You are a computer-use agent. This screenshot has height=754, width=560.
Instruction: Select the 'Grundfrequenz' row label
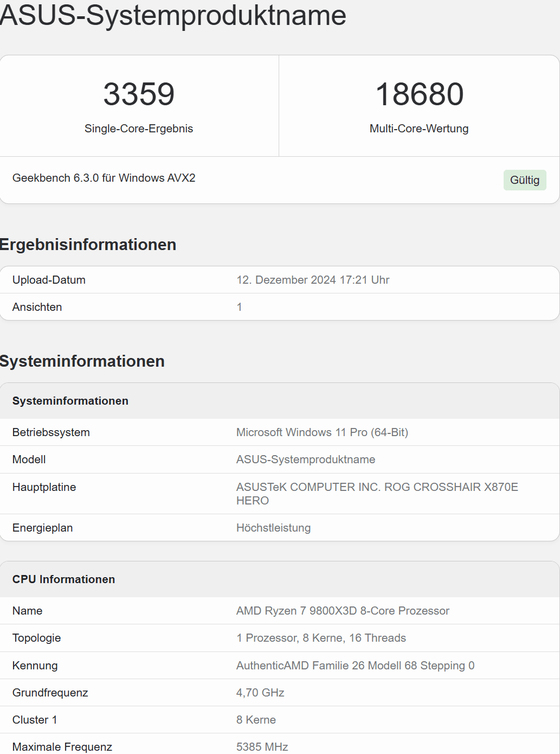click(x=50, y=693)
